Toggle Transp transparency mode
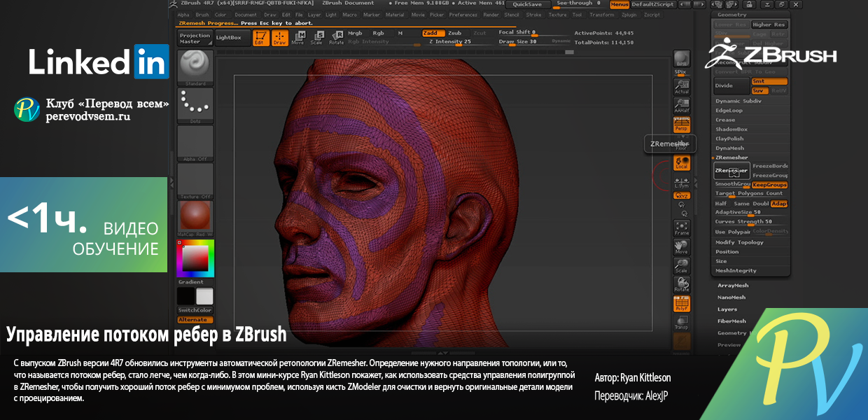Viewport: 868px width, 420px height. pos(681,323)
